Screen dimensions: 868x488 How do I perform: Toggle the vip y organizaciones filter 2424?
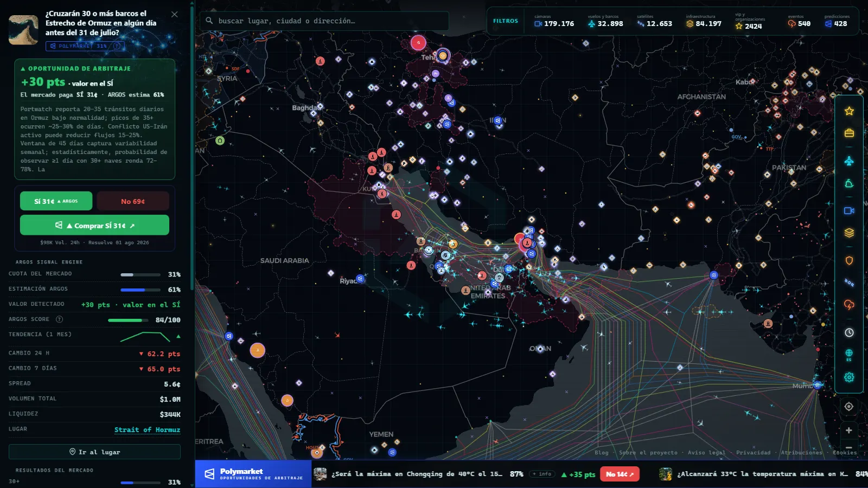tap(750, 21)
